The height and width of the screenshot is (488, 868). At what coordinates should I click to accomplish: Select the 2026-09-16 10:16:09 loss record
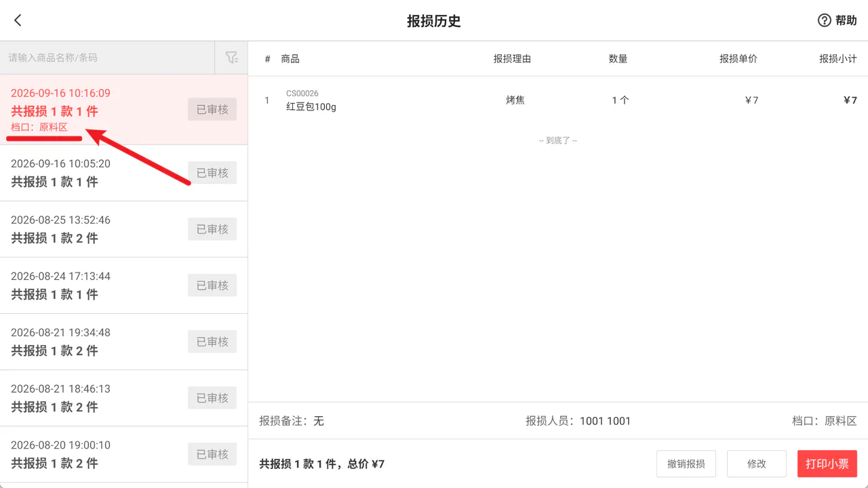click(x=123, y=110)
